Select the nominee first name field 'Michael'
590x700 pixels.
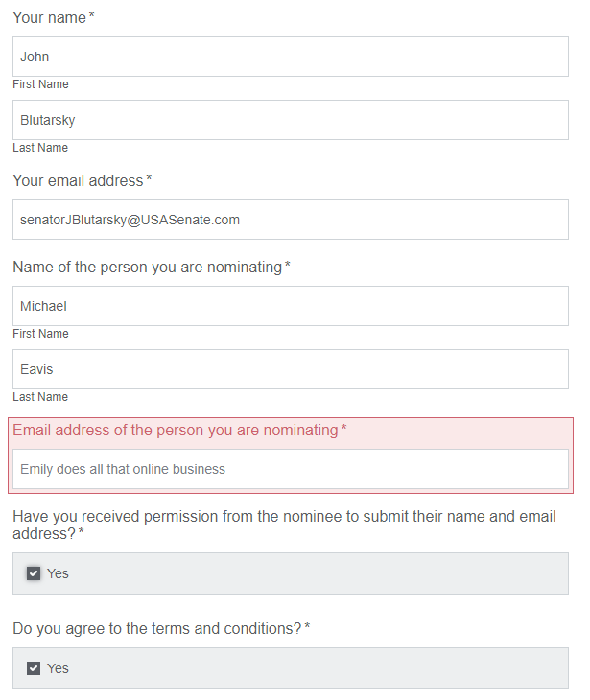291,306
